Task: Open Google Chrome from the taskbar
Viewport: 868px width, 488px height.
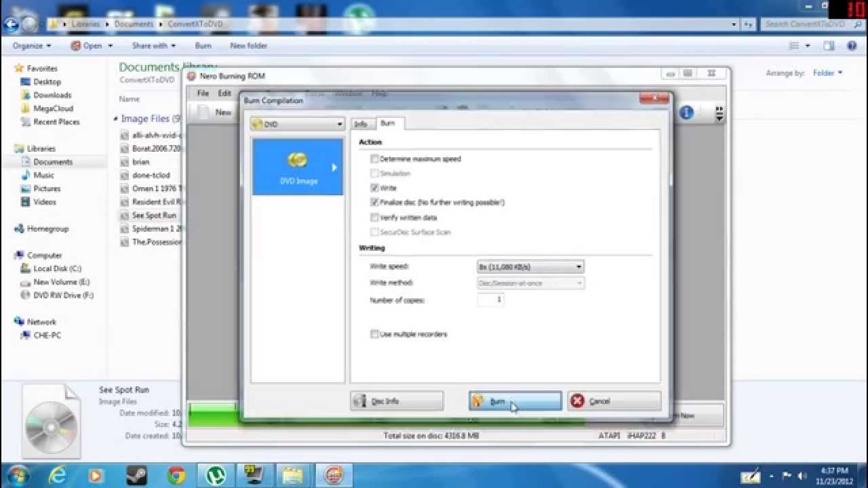Action: 176,475
